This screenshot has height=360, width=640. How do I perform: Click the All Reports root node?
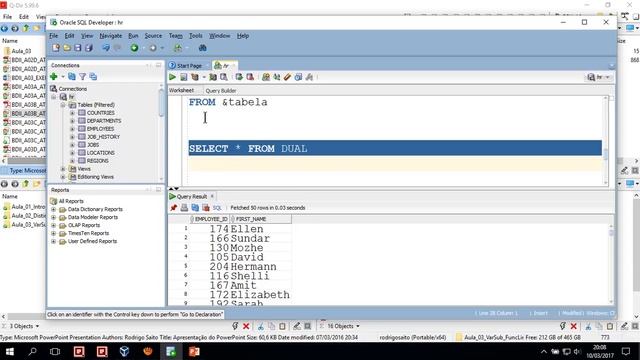(71, 201)
